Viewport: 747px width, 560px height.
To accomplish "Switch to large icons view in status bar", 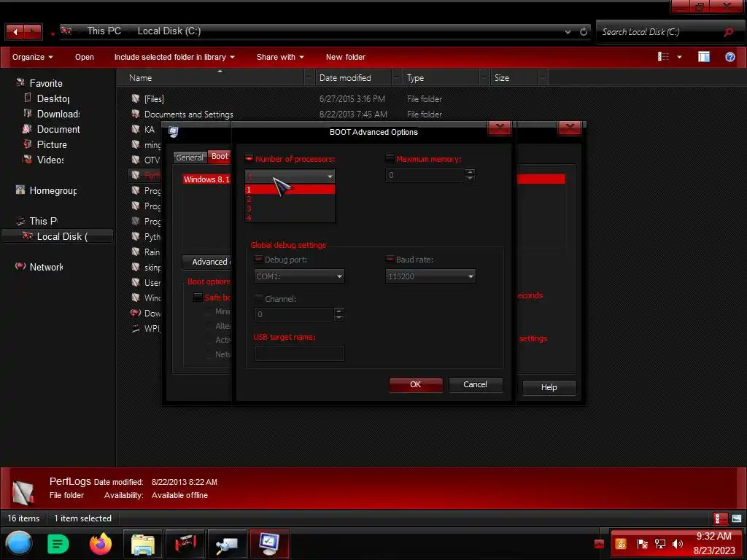I will [x=737, y=518].
